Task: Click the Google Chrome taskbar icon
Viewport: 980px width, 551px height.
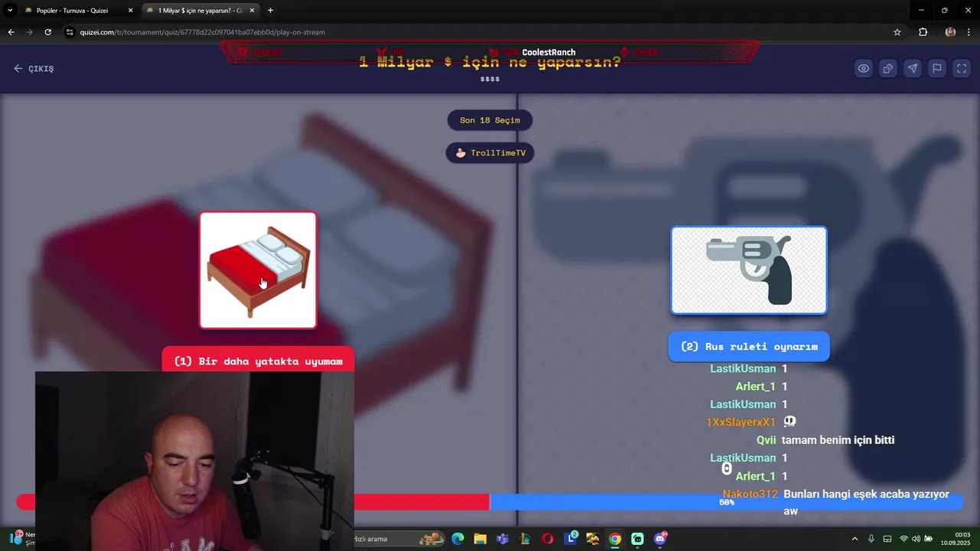Action: (x=615, y=539)
